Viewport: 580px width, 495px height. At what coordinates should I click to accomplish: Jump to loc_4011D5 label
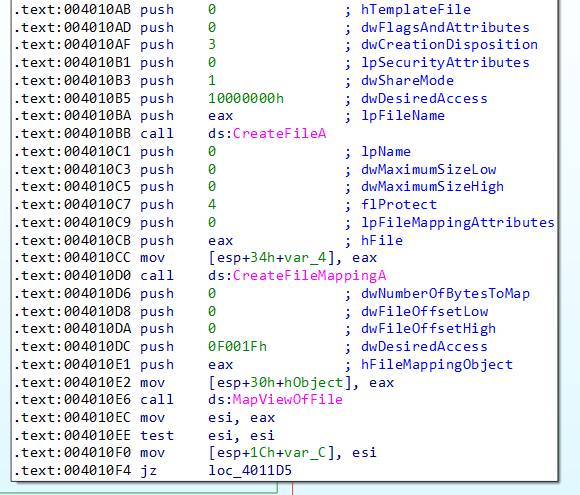coord(250,471)
